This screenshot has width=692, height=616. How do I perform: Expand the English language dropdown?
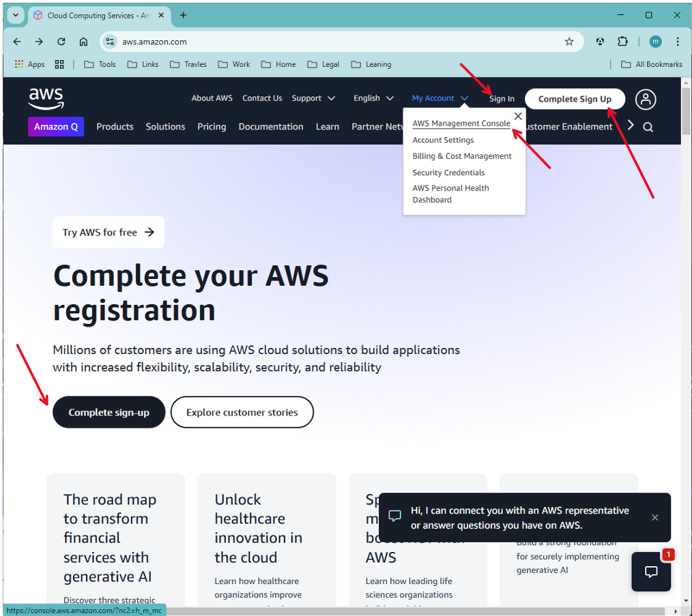click(373, 98)
